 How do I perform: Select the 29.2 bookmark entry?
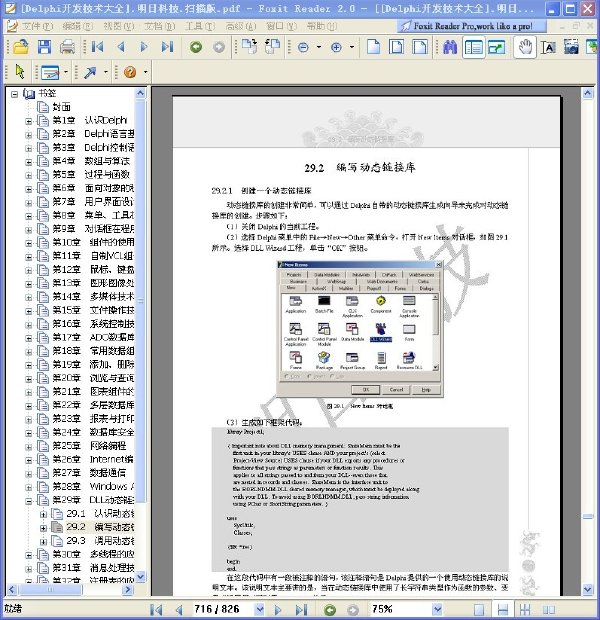[100, 527]
